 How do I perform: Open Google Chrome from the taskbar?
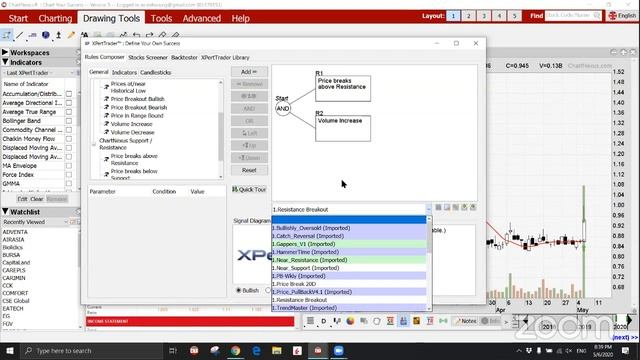pyautogui.click(x=236, y=351)
